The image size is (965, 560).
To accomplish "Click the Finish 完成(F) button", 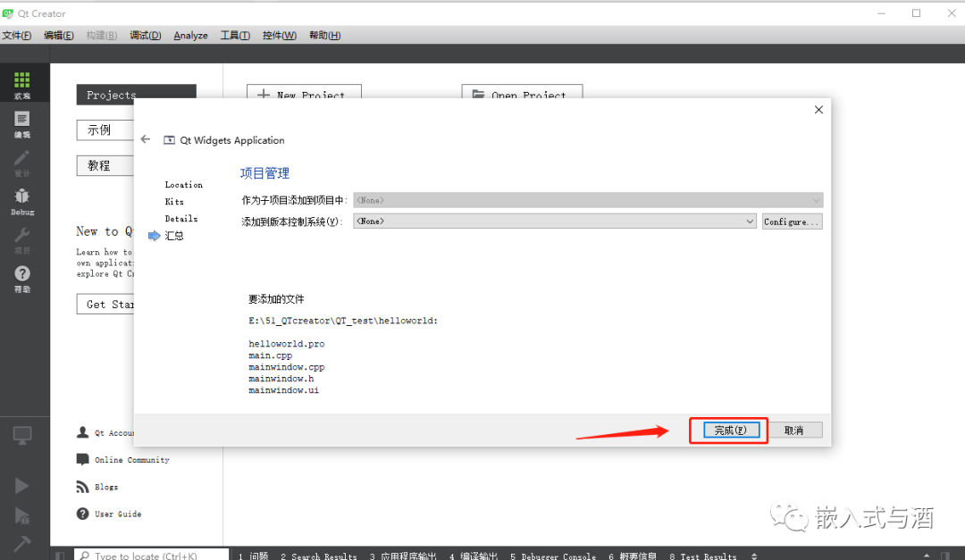I will 730,430.
